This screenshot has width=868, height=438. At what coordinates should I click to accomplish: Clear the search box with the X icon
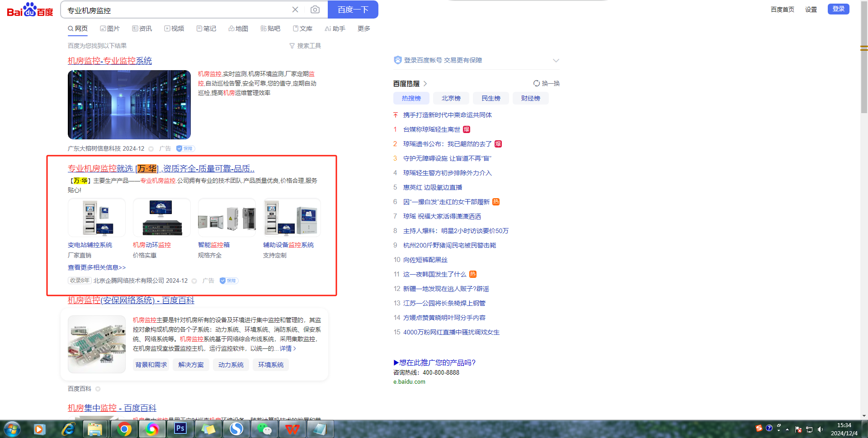point(295,10)
